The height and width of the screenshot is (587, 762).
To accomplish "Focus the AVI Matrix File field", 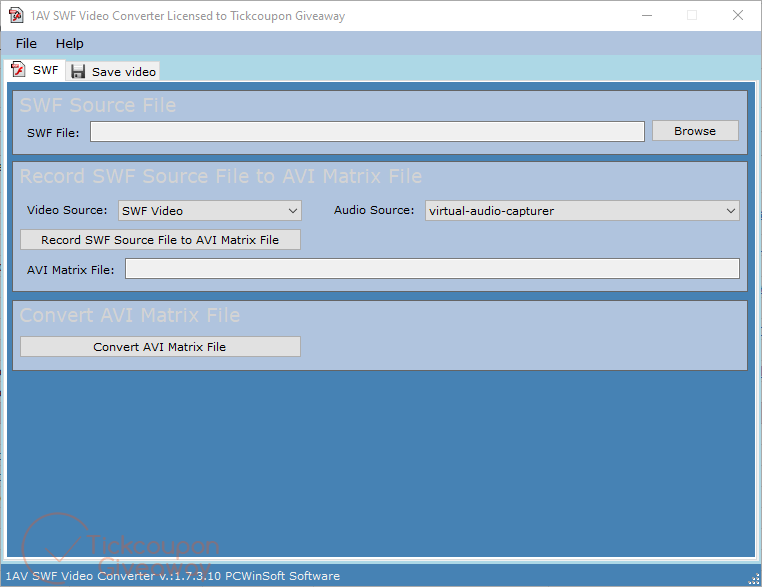I will (x=433, y=269).
